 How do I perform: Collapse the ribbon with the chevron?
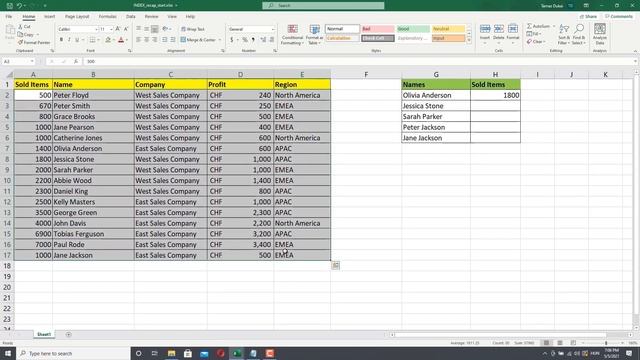(635, 51)
